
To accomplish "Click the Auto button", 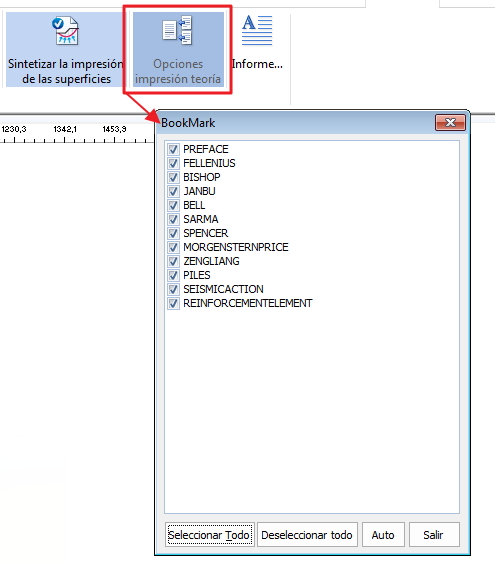I will 383,535.
